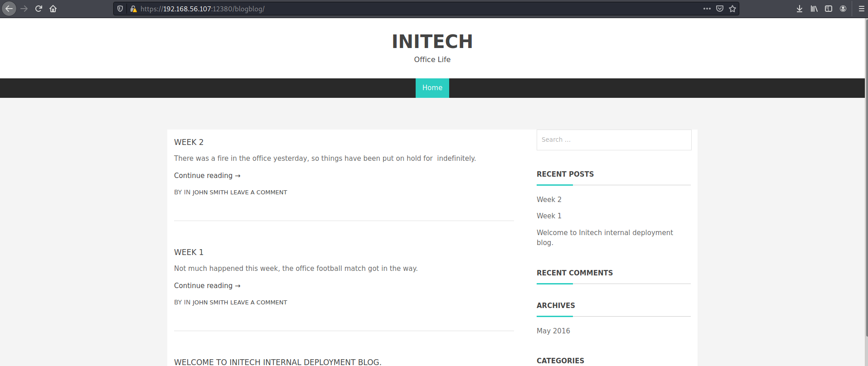Viewport: 868px width, 366px height.
Task: Show the insecure connection padlock info
Action: tap(133, 9)
